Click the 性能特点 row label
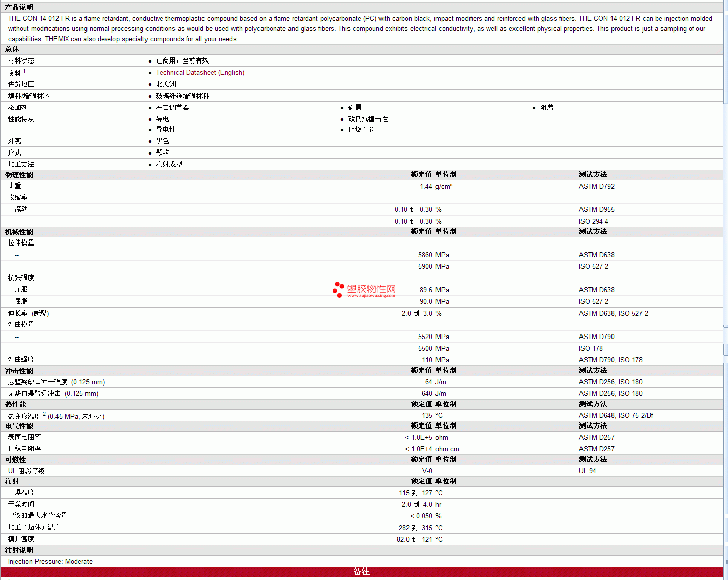 click(x=21, y=119)
